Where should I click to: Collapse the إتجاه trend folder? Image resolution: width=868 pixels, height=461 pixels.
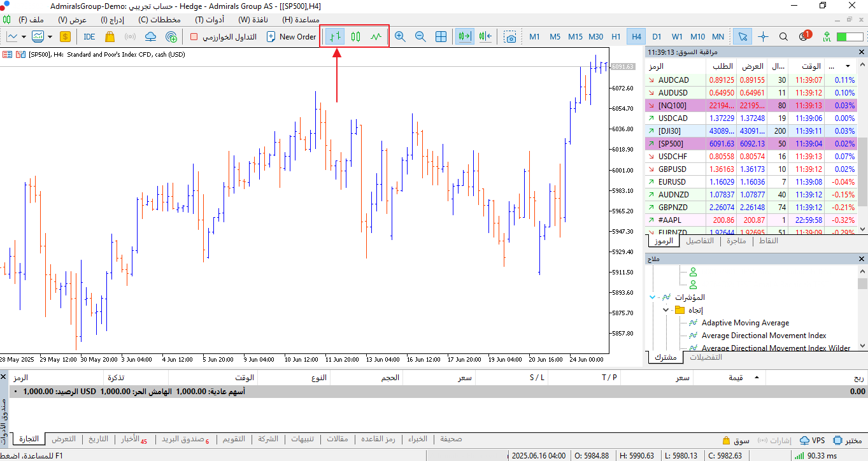click(x=666, y=310)
